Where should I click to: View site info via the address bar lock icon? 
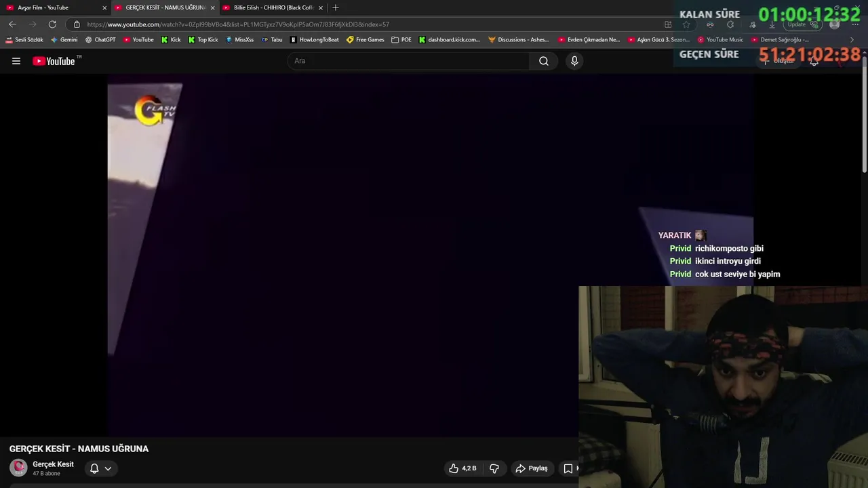77,24
